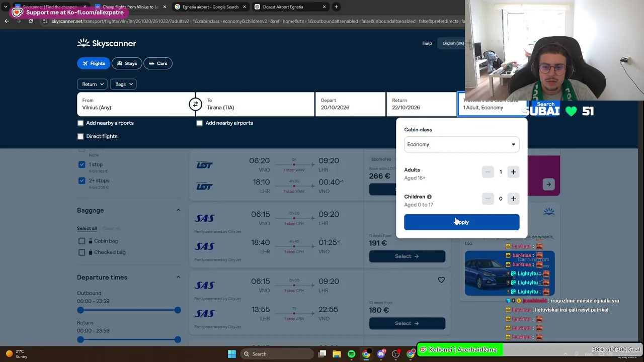Click the next arrow on the ad banner
644x362 pixels.
[548, 184]
